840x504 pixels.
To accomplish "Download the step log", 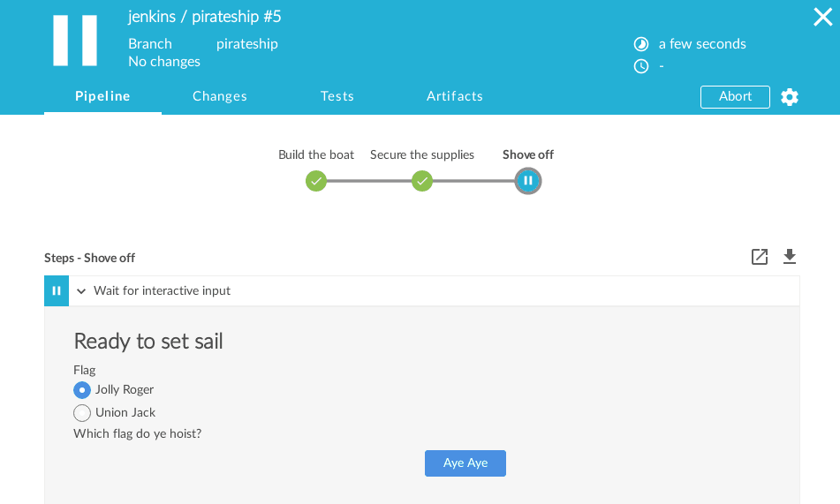I will click(790, 257).
